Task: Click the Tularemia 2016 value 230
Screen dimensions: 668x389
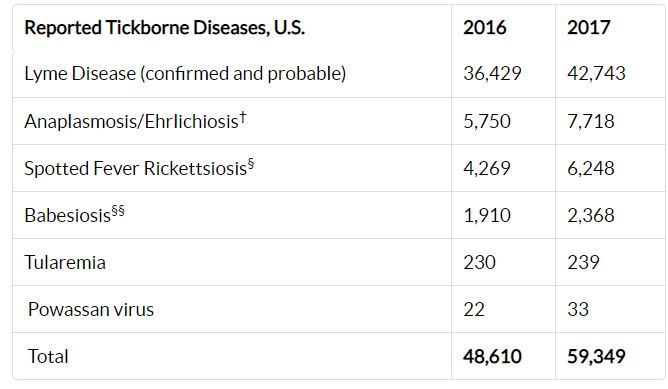Action: [x=479, y=262]
